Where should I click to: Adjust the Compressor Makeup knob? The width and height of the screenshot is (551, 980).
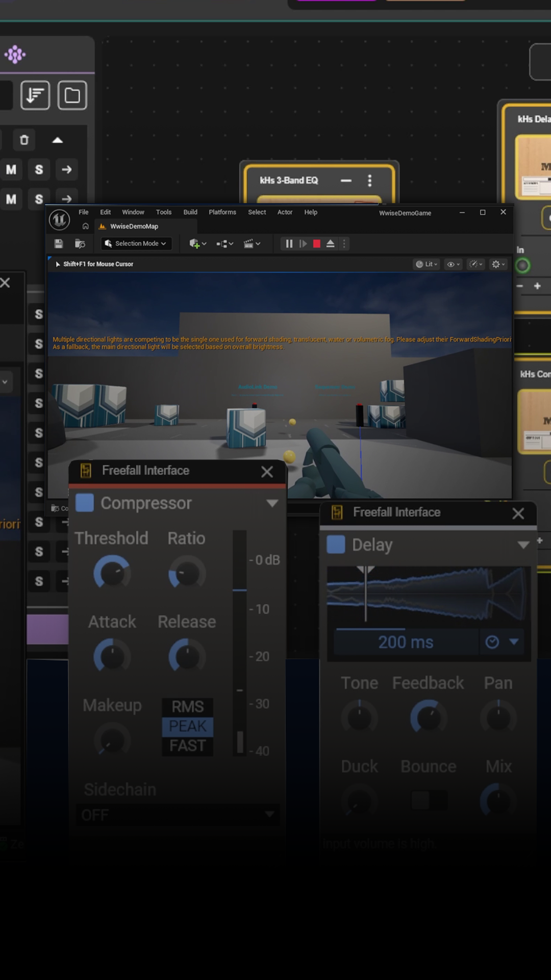tap(112, 740)
